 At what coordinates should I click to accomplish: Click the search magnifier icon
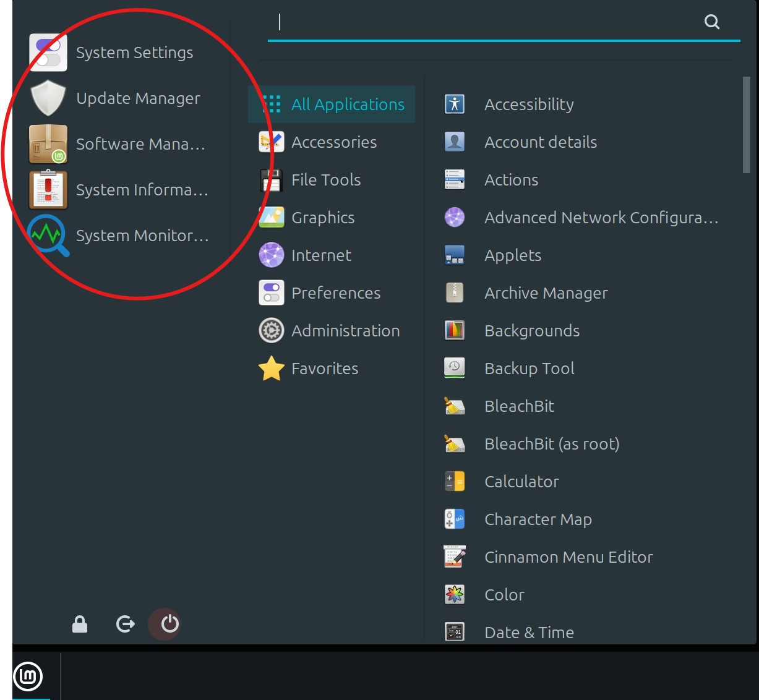[712, 22]
